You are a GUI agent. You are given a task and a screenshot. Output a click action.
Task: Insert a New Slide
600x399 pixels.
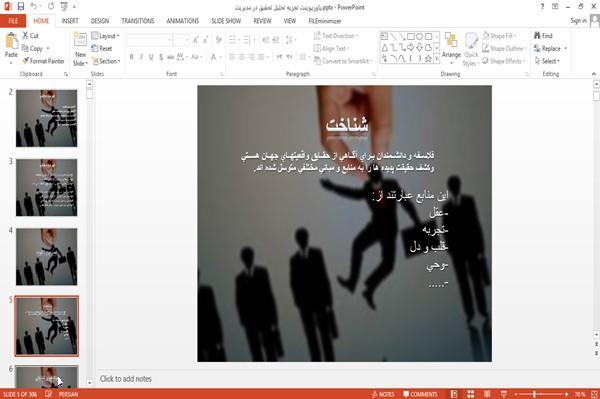click(80, 49)
